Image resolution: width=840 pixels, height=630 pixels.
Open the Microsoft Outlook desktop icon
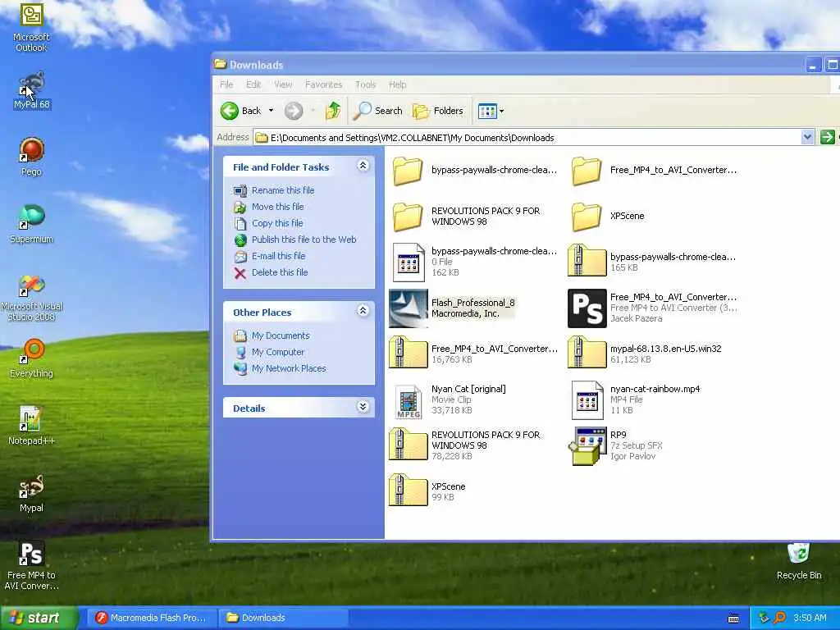tap(31, 27)
